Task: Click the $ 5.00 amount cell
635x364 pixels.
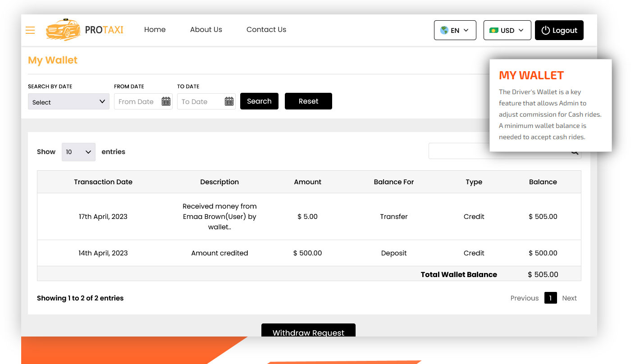Action: point(308,217)
